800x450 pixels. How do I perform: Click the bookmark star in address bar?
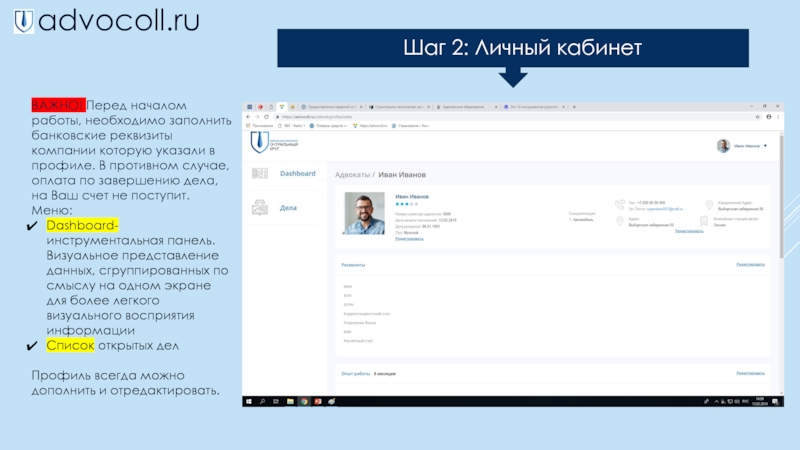758,117
